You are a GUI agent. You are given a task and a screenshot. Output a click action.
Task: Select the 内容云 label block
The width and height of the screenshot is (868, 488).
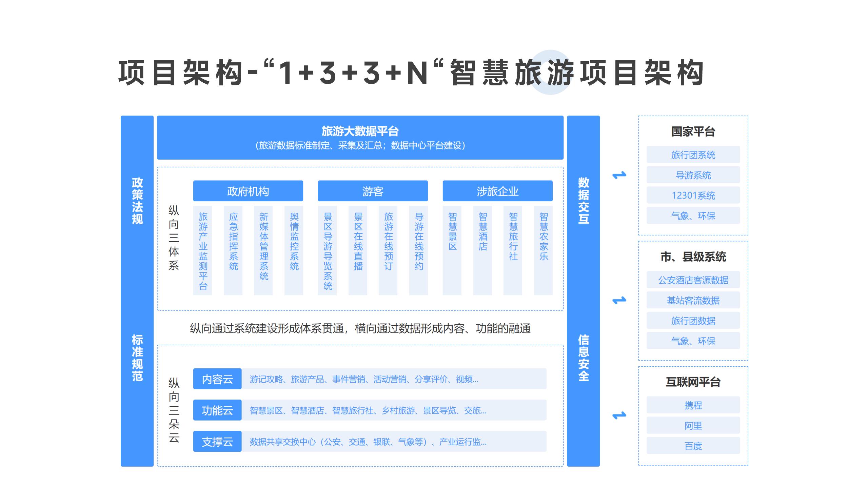217,379
